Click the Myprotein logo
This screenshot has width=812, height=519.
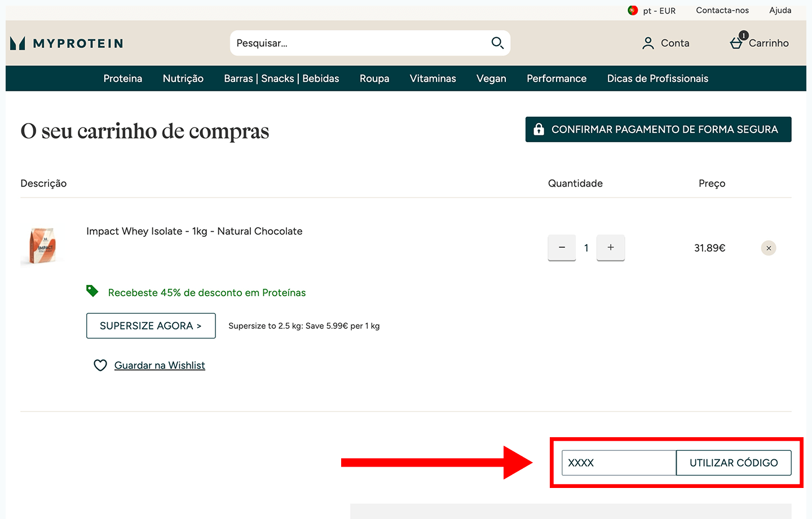[67, 43]
